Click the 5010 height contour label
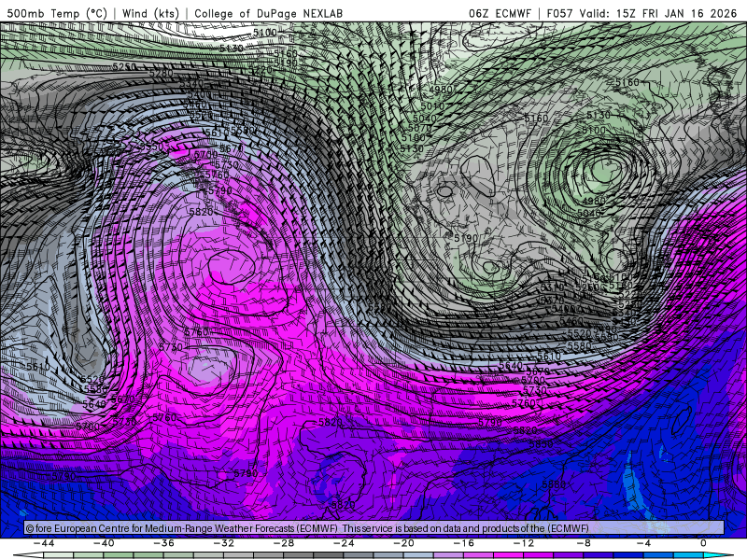 point(432,105)
